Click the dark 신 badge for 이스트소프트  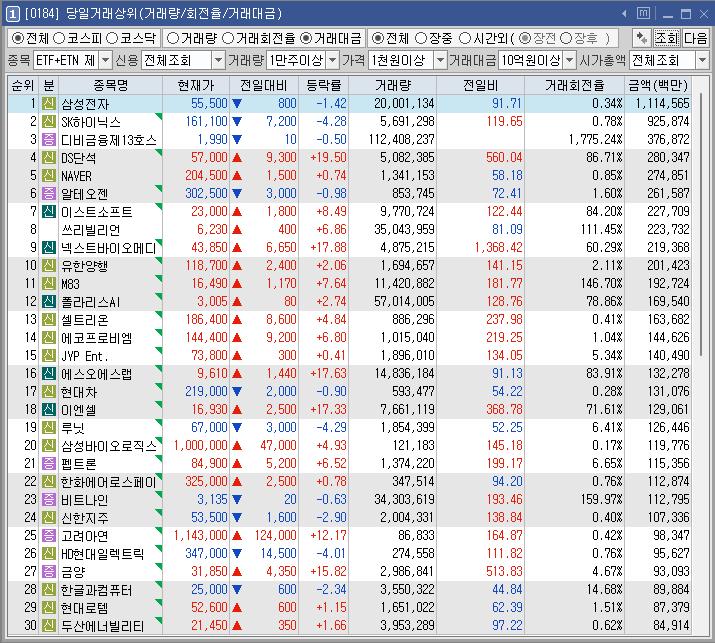pyautogui.click(x=49, y=212)
